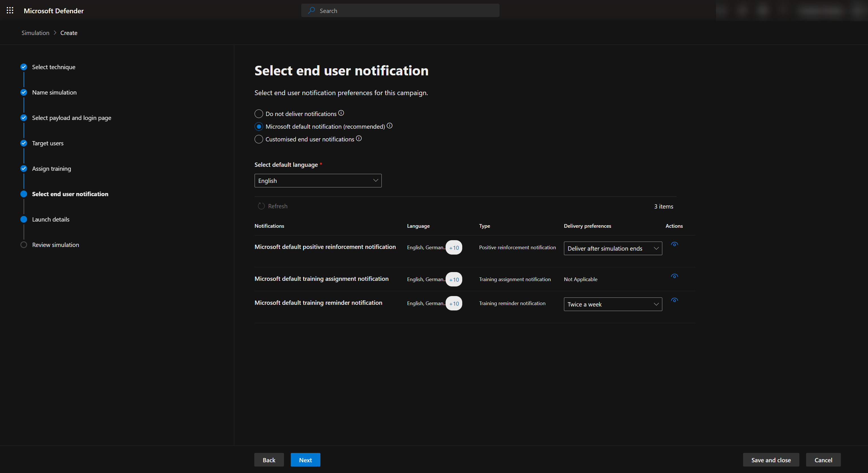This screenshot has width=868, height=473.
Task: Click the search magnifier icon
Action: point(311,10)
